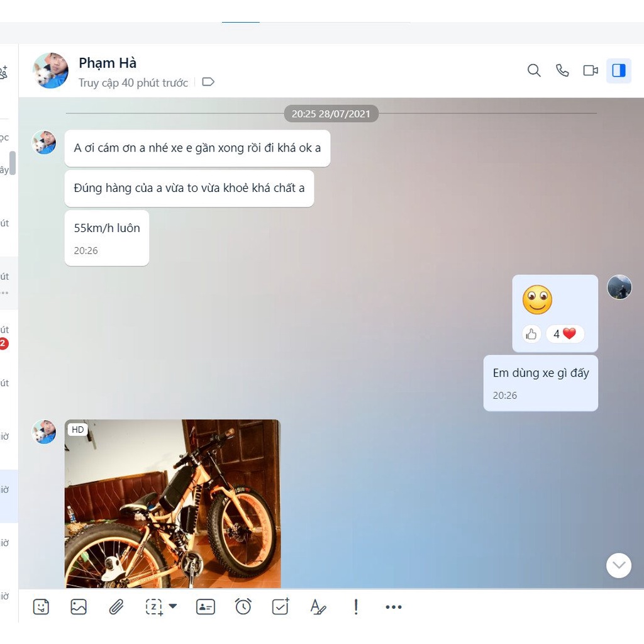Image resolution: width=644 pixels, height=644 pixels.
Task: Expand the screenshot options dropdown arrow
Action: point(173,607)
